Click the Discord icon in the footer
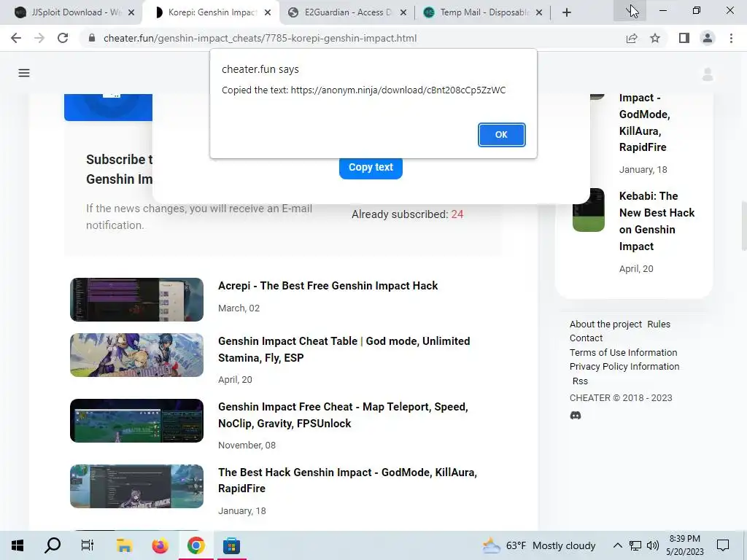This screenshot has width=747, height=560. (576, 415)
